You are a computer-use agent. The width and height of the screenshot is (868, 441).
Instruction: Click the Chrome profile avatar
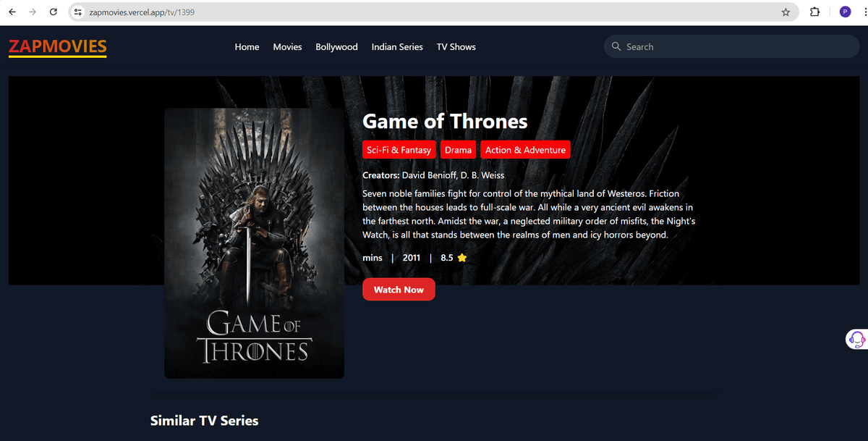[845, 12]
